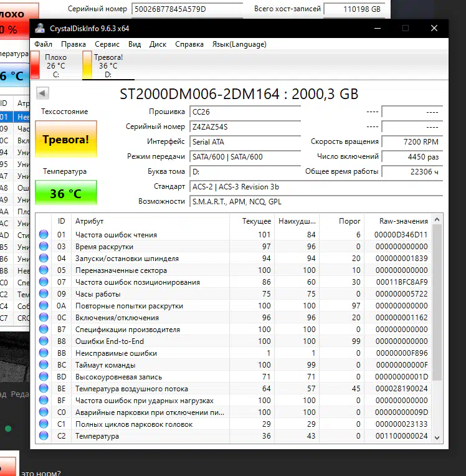Click the raw value 0000000F896

click(402, 353)
